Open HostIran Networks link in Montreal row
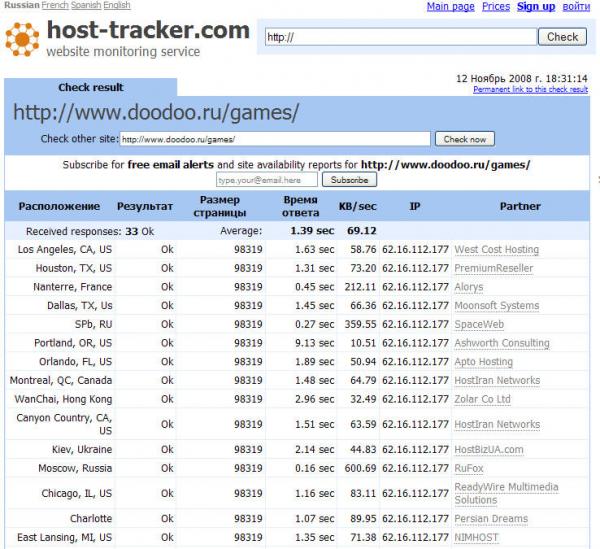The height and width of the screenshot is (549, 600). pyautogui.click(x=497, y=381)
